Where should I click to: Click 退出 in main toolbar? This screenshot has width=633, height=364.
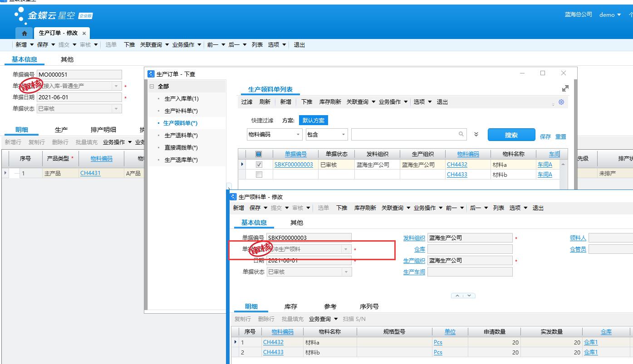click(x=299, y=45)
